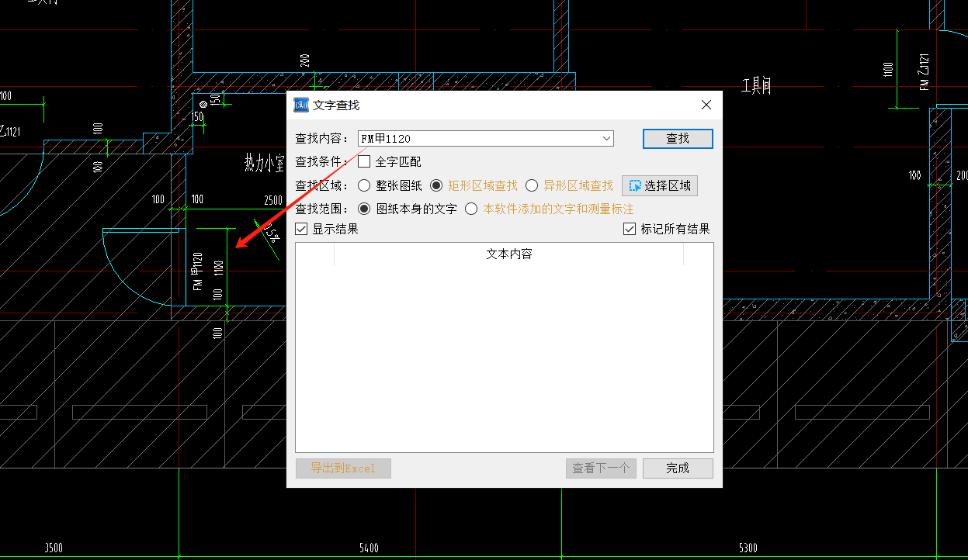Click the 热力小室 room label in drawing
The width and height of the screenshot is (968, 560).
point(265,163)
